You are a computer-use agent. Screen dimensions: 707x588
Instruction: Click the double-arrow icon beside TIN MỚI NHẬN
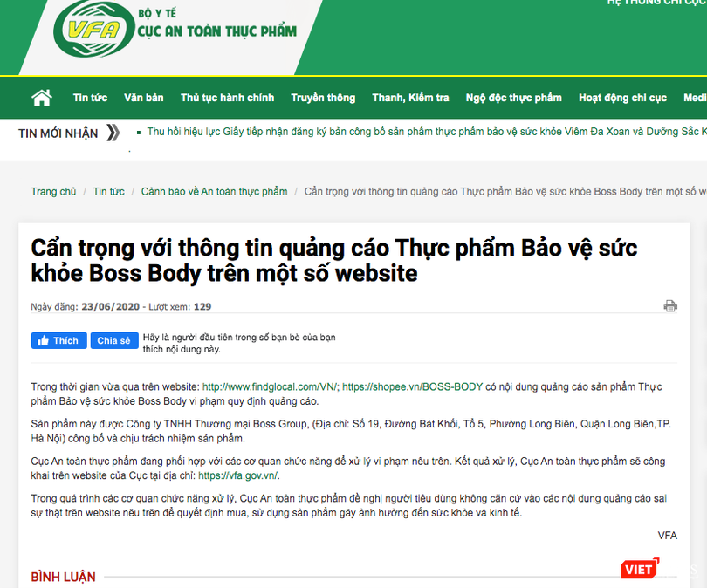113,133
